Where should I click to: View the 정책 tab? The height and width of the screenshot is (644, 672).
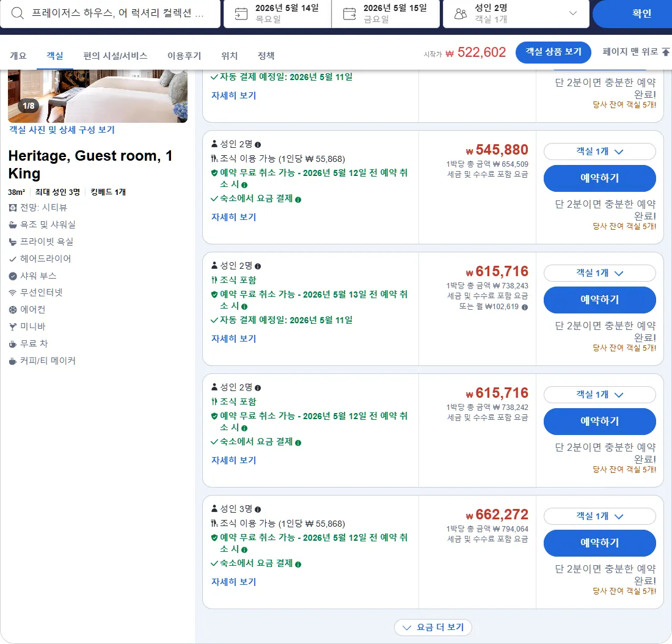(266, 56)
